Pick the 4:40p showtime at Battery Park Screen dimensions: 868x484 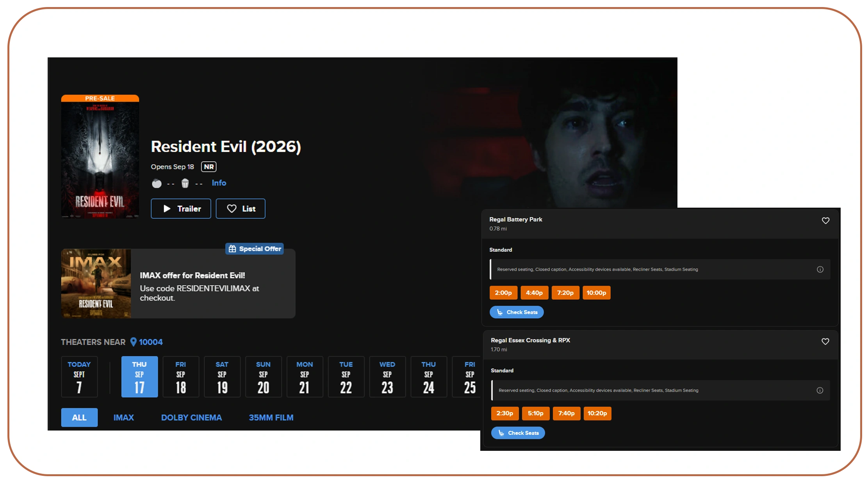[x=534, y=293]
